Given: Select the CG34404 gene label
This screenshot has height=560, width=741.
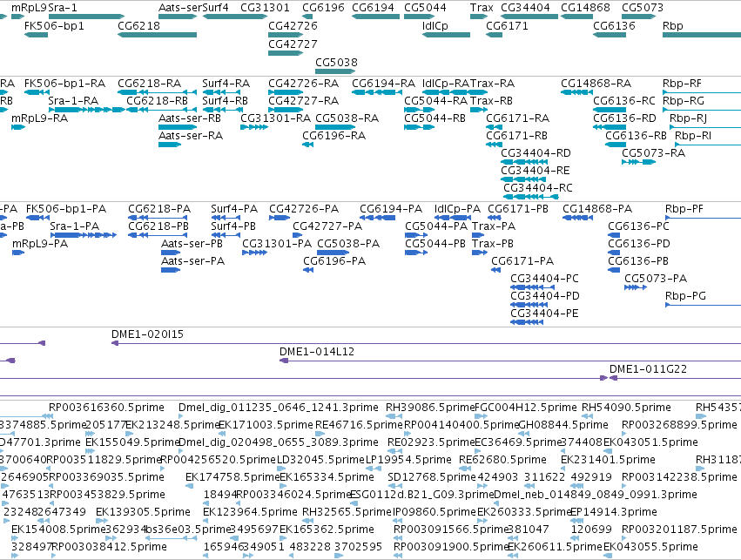Looking at the screenshot, I should 526,8.
